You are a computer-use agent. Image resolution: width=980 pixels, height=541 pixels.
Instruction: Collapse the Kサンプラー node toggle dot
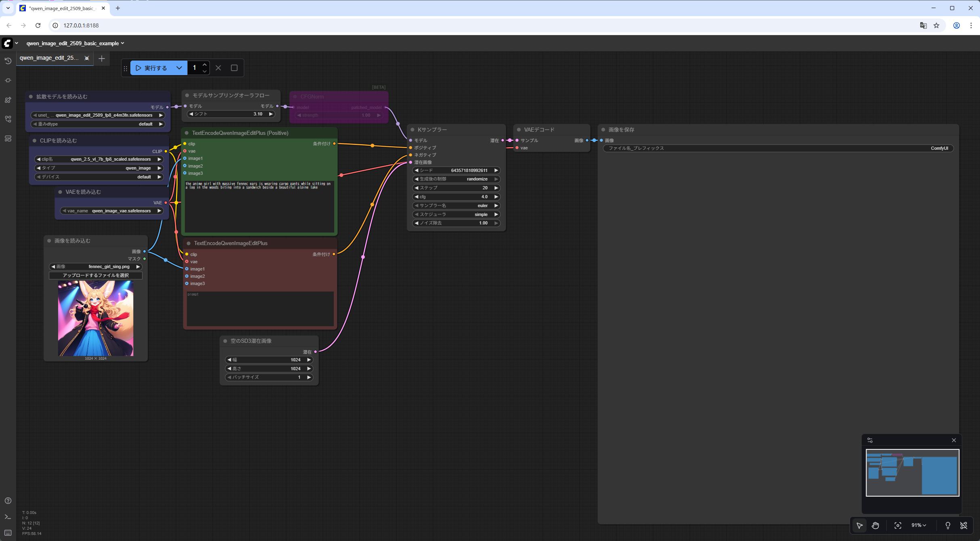(x=412, y=130)
